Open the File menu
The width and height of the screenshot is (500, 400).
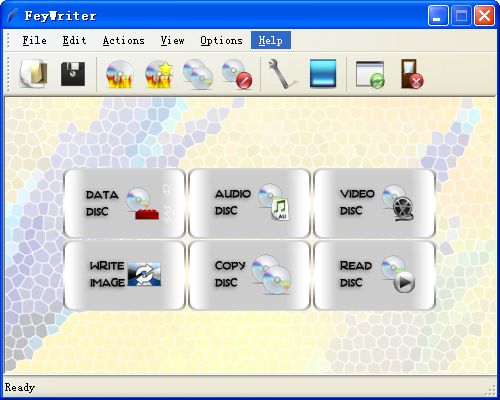[34, 40]
